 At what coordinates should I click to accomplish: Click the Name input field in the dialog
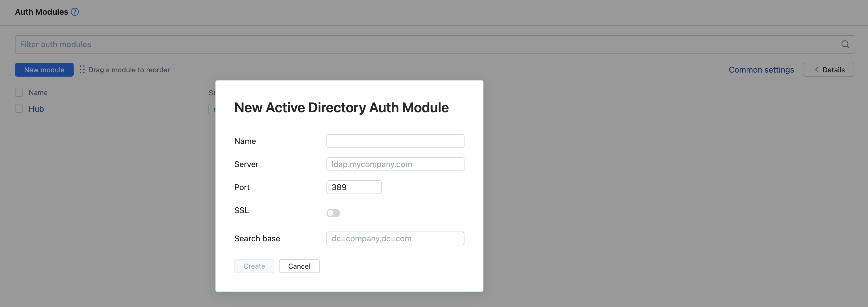coord(395,141)
